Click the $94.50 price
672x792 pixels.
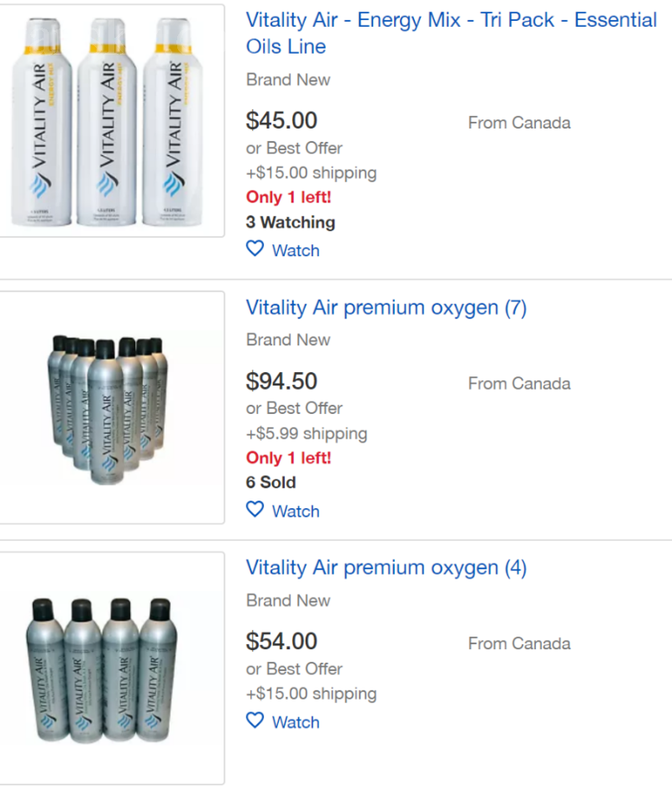[281, 381]
